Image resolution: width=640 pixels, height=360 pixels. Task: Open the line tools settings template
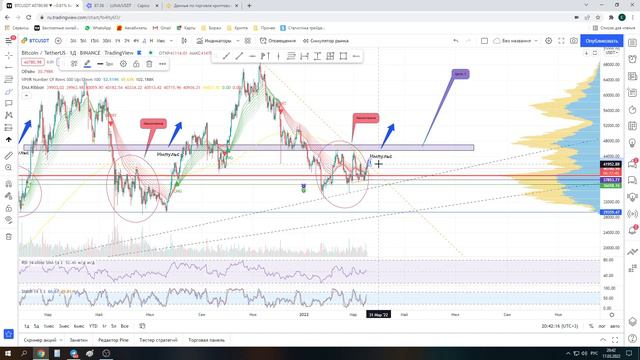[x=74, y=64]
